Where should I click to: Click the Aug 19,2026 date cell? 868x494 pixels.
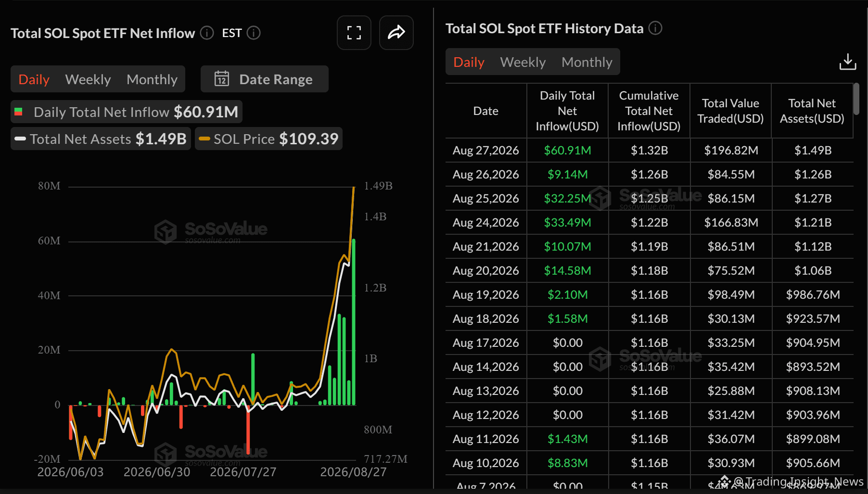486,295
